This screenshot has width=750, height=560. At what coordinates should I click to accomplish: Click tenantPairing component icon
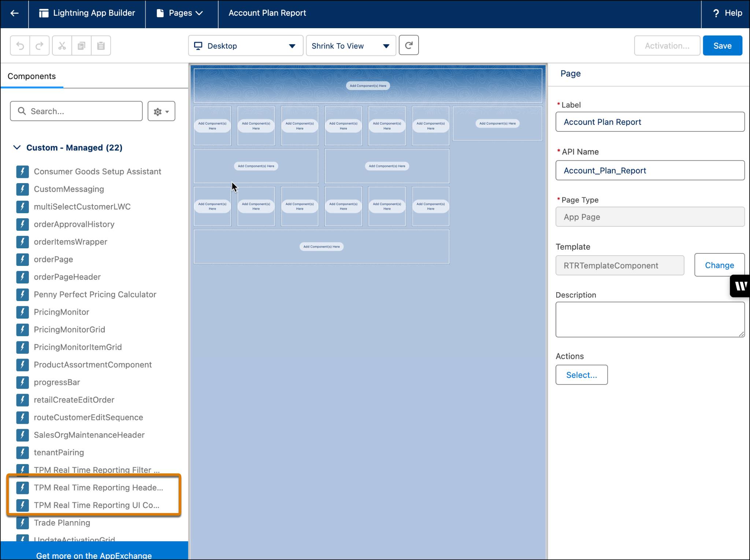(23, 453)
